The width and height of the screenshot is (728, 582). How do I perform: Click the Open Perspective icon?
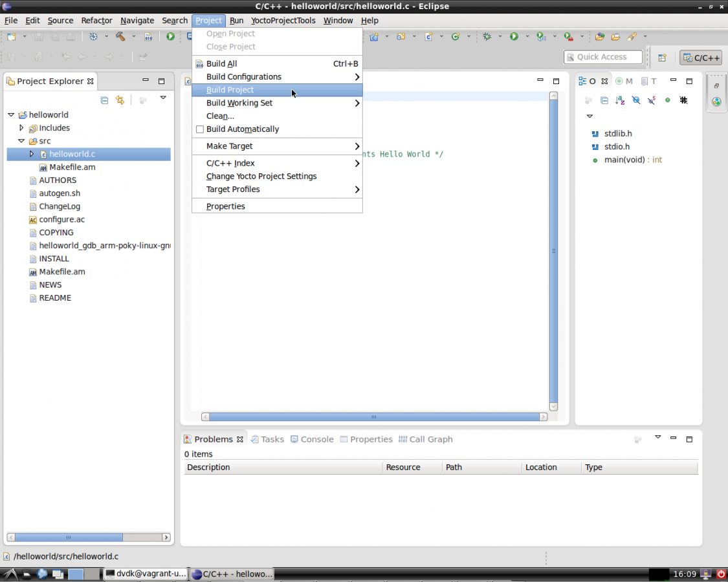pyautogui.click(x=662, y=58)
